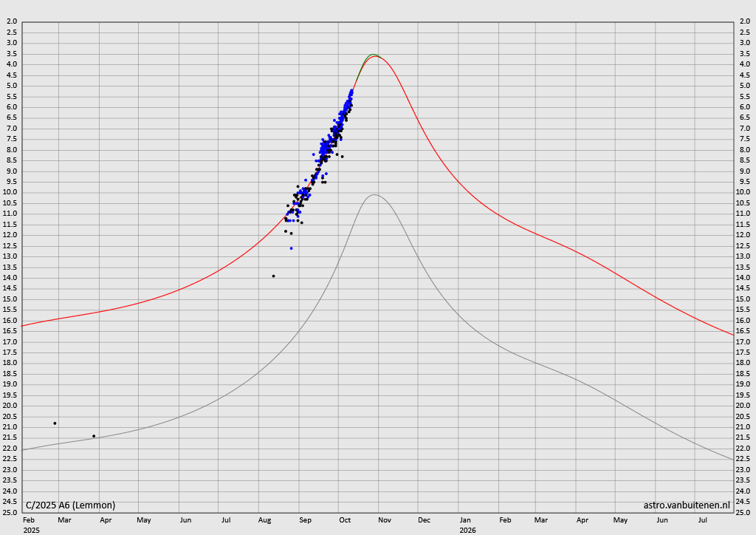Click the 16.0 magnitude label on right axis

[x=744, y=320]
